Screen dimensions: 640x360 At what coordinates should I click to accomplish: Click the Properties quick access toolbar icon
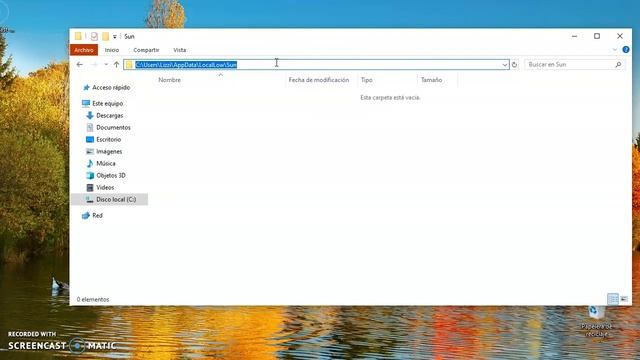click(94, 36)
